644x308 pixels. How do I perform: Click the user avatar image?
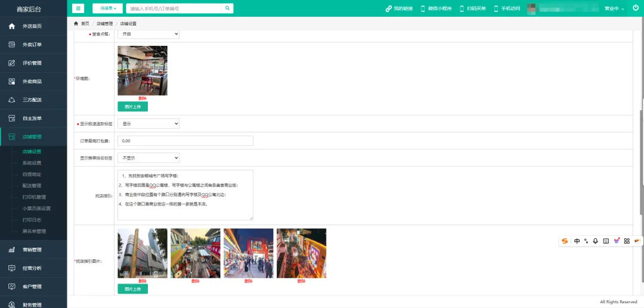coord(531,8)
